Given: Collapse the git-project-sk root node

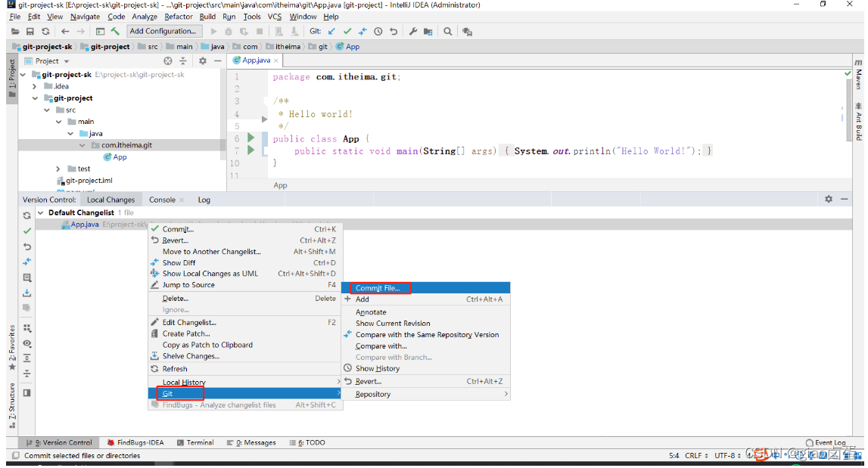Looking at the screenshot, I should (x=23, y=75).
